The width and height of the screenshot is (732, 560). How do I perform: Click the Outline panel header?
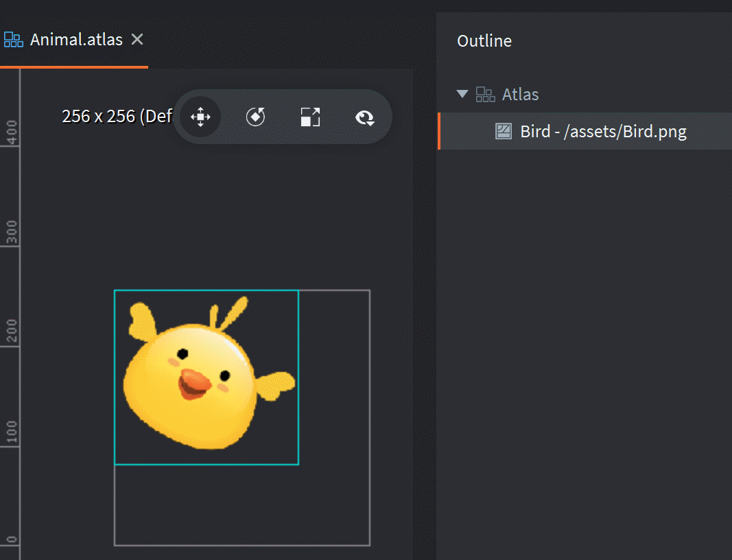point(484,41)
